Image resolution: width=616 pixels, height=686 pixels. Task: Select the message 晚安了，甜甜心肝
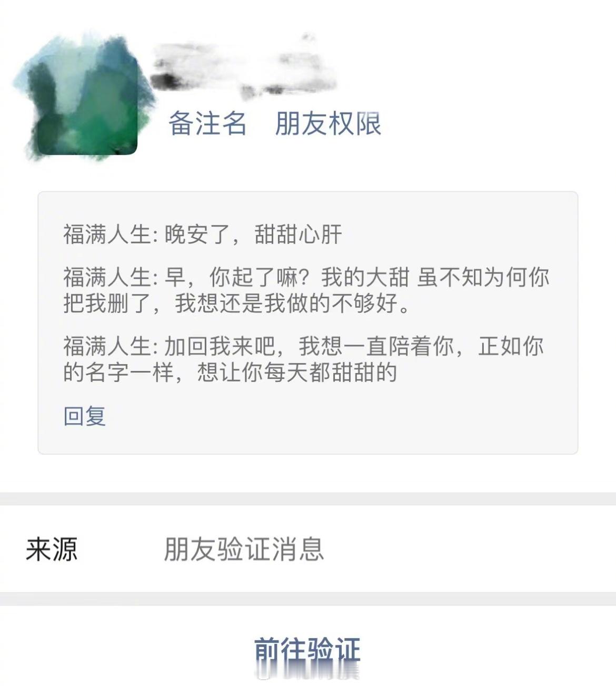coord(203,234)
